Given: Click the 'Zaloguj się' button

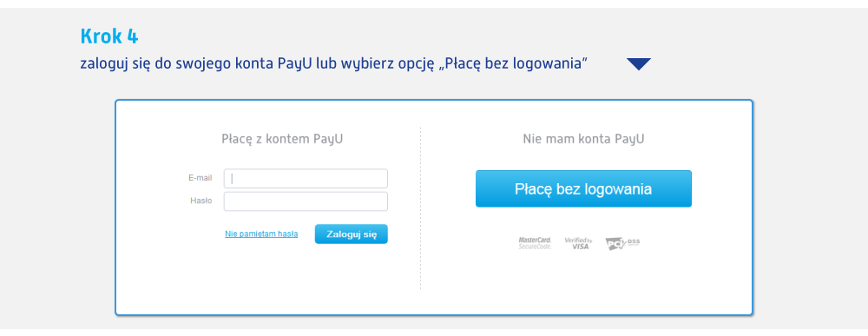Looking at the screenshot, I should point(352,234).
